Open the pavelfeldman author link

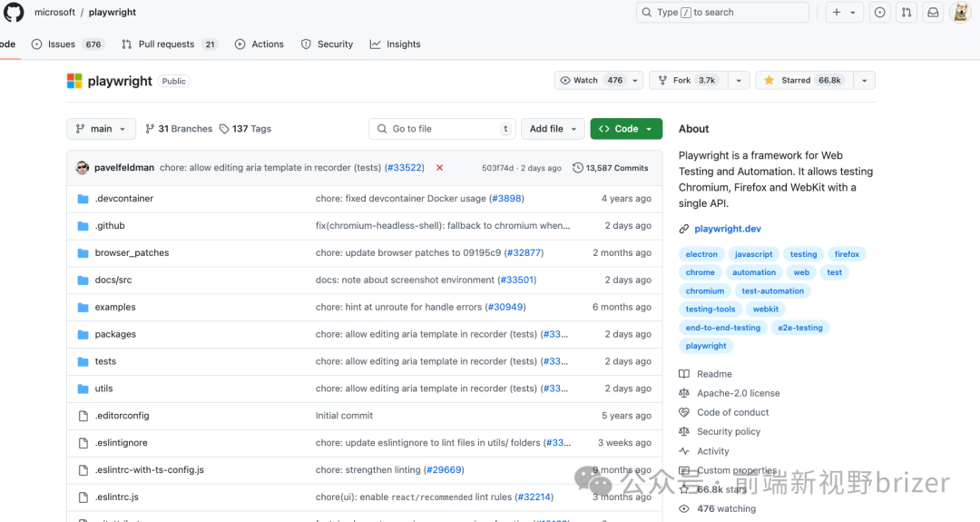tap(123, 168)
